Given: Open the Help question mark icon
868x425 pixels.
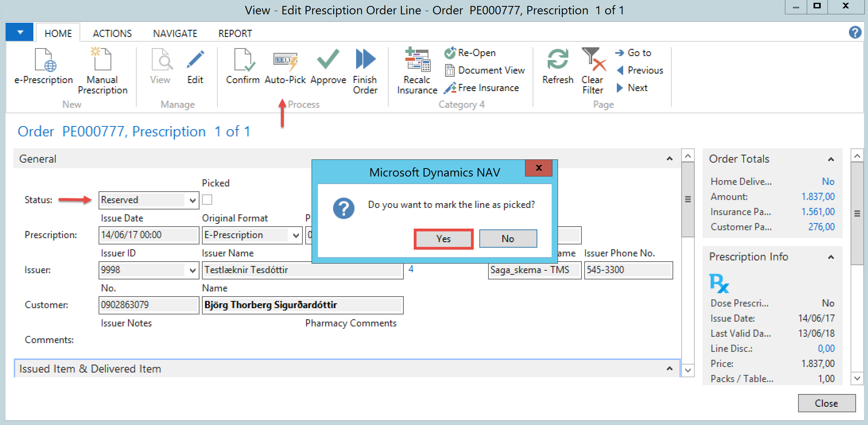Looking at the screenshot, I should click(855, 32).
